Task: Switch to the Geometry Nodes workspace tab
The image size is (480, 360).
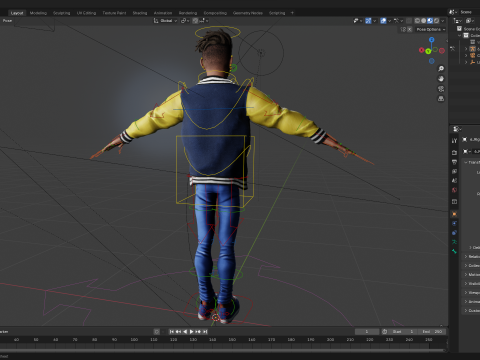Action: click(x=248, y=13)
